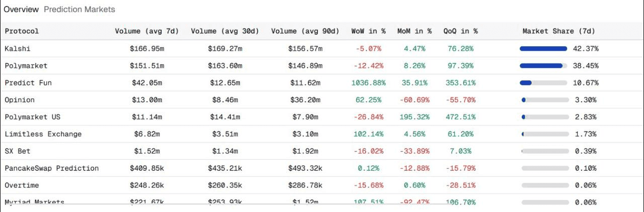
Task: Select the Predict Fun protocol
Action: coord(28,83)
